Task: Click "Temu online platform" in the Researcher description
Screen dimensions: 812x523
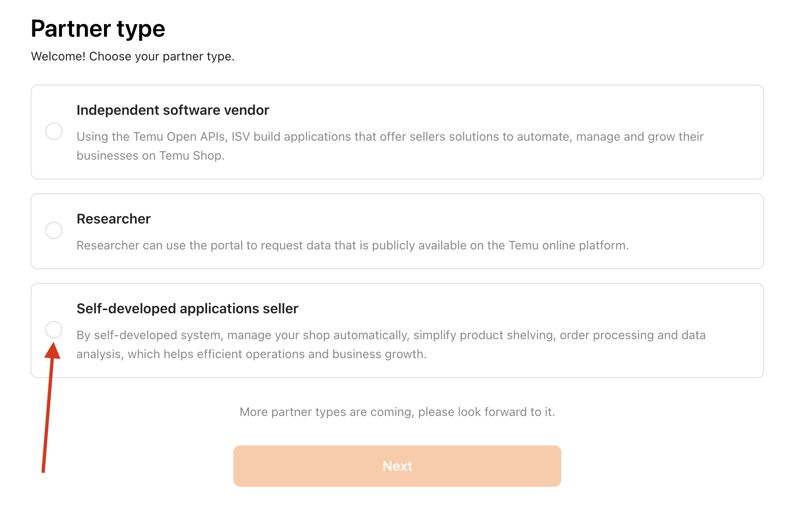Action: [568, 246]
